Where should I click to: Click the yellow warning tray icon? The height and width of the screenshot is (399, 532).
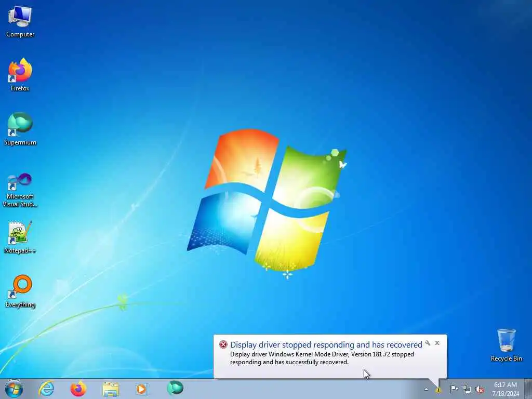pos(438,390)
